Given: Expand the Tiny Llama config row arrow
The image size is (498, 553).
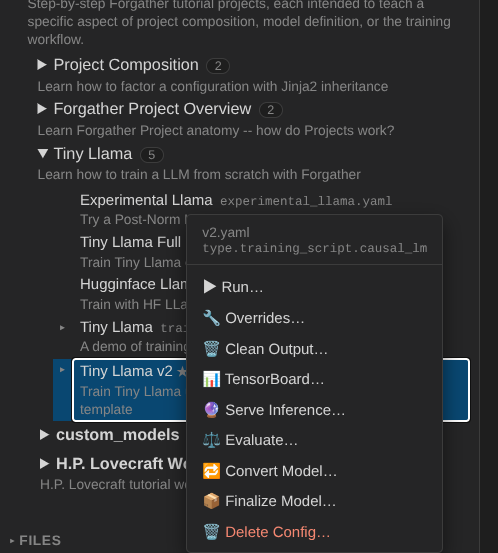Looking at the screenshot, I should 62,328.
